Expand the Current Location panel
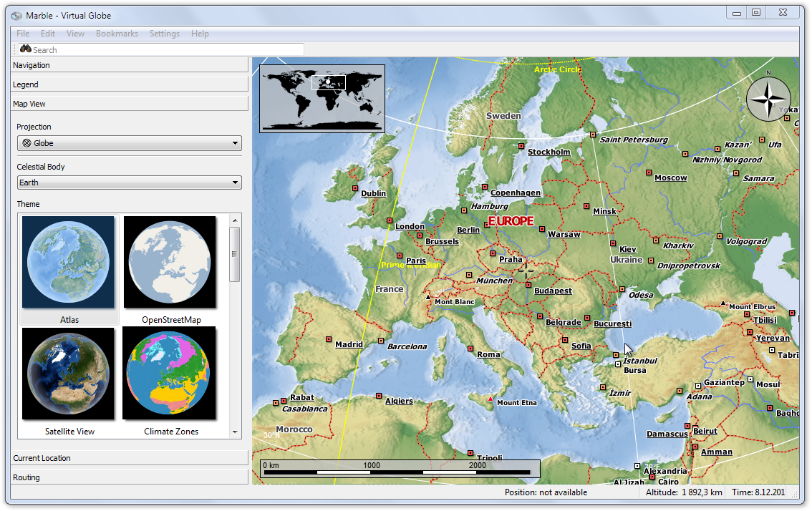Viewport: 812px width, 511px height. click(x=130, y=457)
